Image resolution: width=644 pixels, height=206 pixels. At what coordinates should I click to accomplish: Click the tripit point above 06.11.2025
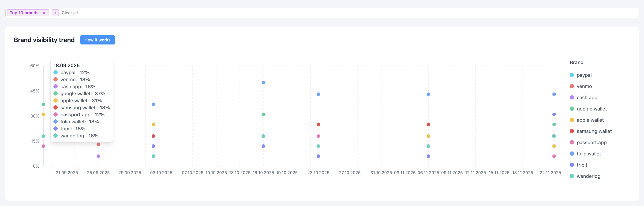coord(428,156)
